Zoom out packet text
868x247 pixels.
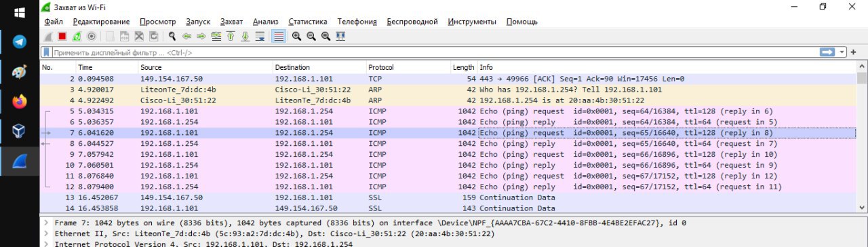click(311, 36)
